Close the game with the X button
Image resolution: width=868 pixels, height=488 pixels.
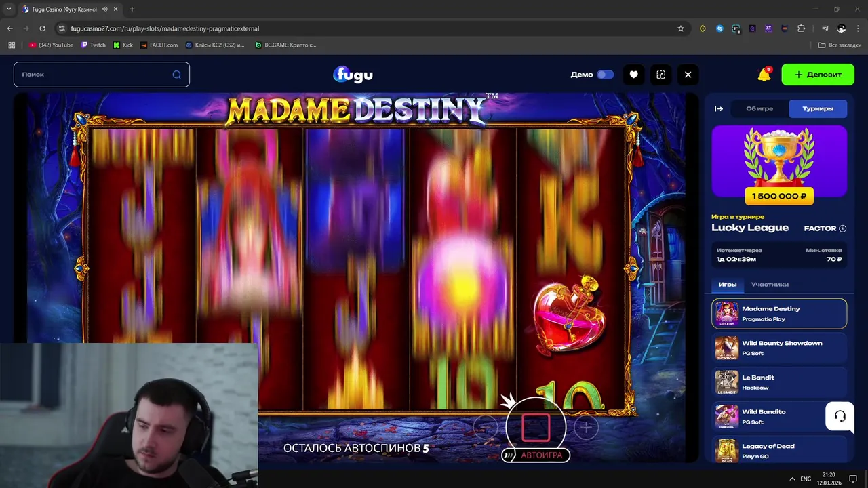pos(688,75)
